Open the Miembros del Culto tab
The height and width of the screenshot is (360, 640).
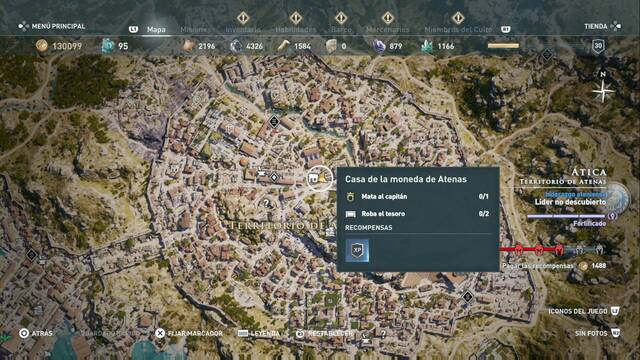point(458,29)
